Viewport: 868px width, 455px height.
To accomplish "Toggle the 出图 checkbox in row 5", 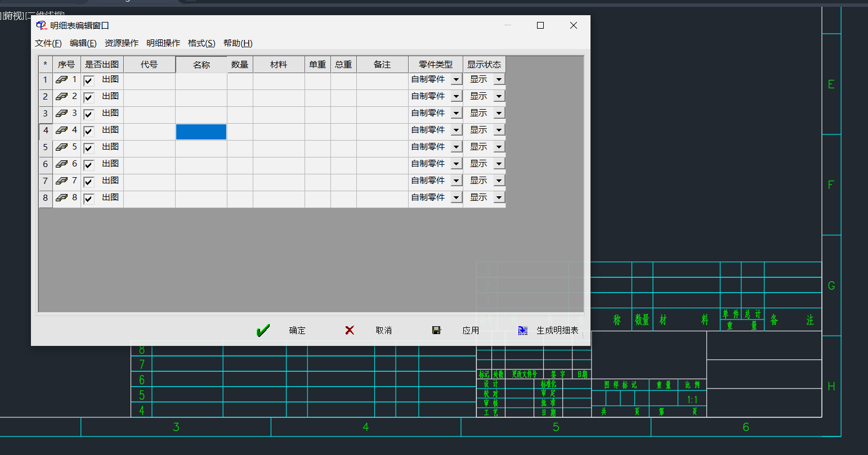I will [x=88, y=148].
